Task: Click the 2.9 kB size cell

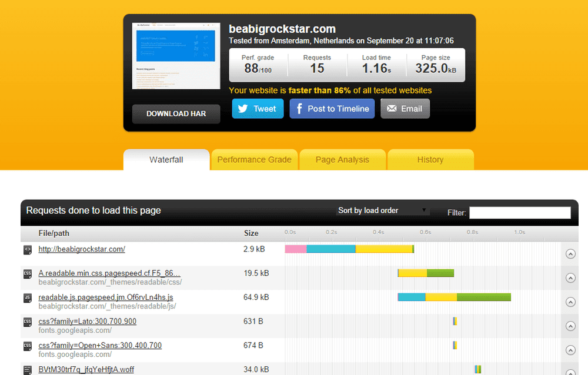Action: tap(254, 249)
